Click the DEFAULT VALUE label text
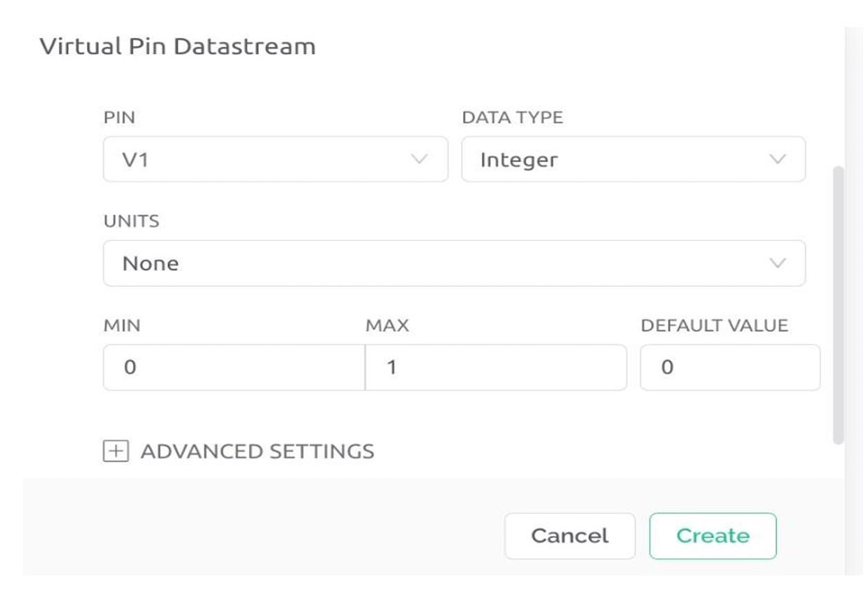868x601 pixels. pyautogui.click(x=714, y=325)
